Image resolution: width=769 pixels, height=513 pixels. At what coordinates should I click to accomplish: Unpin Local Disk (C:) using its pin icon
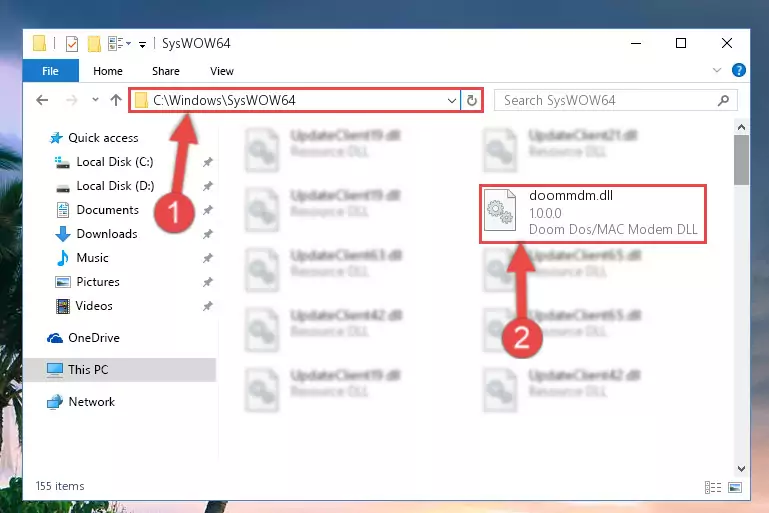tap(208, 162)
